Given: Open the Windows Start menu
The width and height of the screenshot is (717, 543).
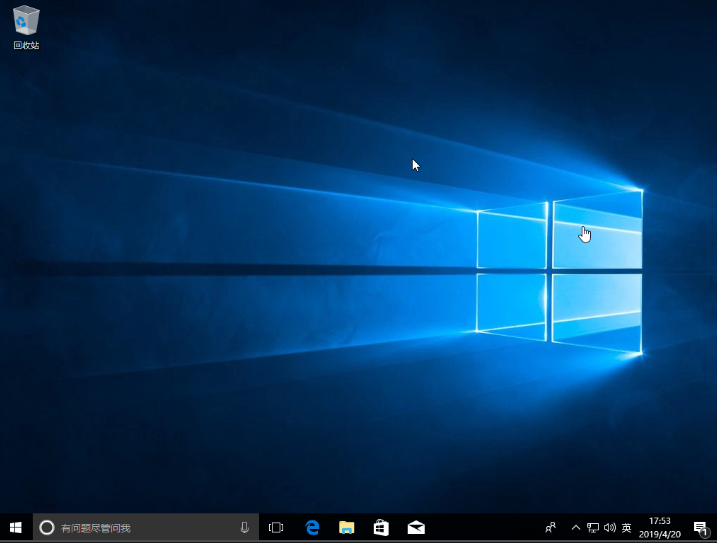Looking at the screenshot, I should click(x=15, y=527).
